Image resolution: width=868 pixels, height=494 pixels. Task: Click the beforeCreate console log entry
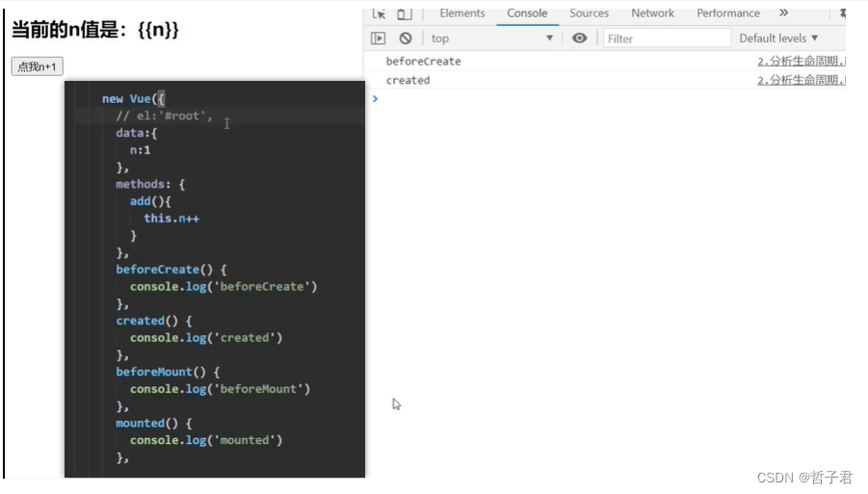coord(424,62)
